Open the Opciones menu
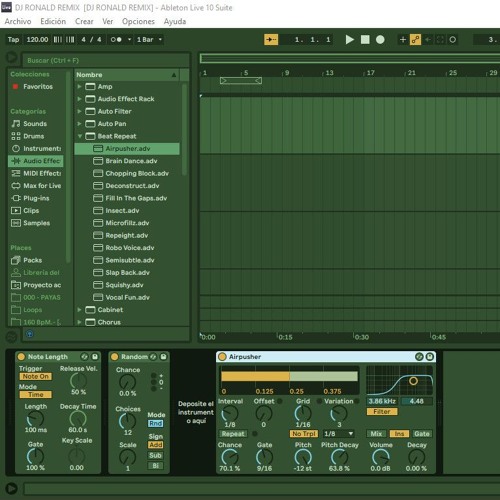500x500 pixels. tap(138, 21)
